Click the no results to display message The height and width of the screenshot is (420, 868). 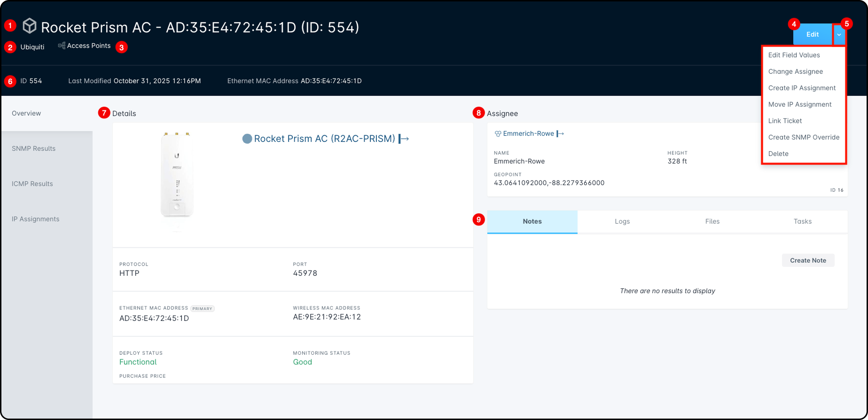(668, 291)
